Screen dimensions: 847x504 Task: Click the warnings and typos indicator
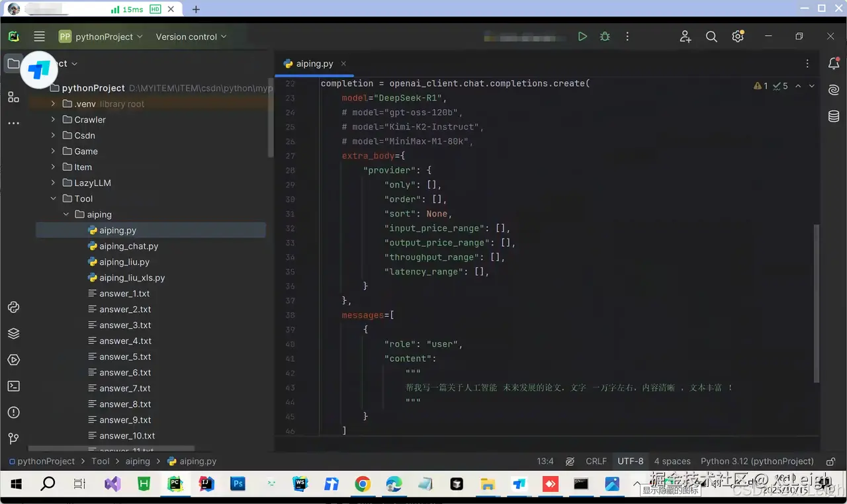click(771, 86)
